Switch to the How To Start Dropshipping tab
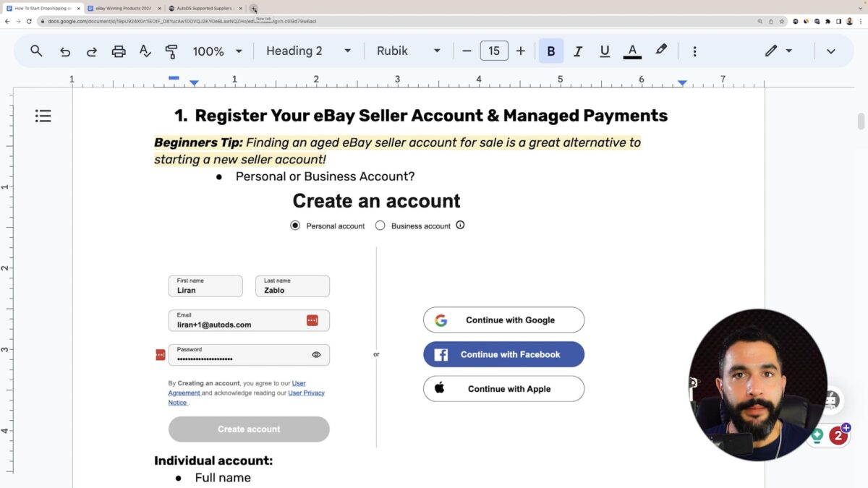Viewport: 868px width, 488px height. pos(42,8)
